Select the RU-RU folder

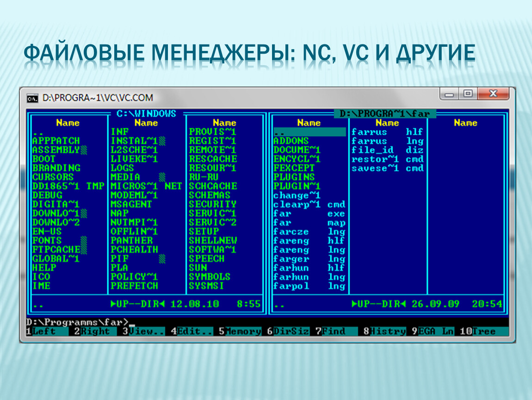tap(204, 177)
